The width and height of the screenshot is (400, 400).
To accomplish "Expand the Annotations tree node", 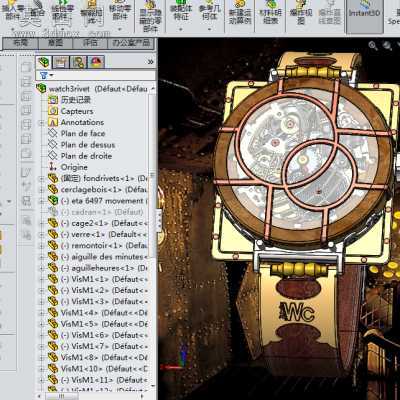I will [x=42, y=123].
